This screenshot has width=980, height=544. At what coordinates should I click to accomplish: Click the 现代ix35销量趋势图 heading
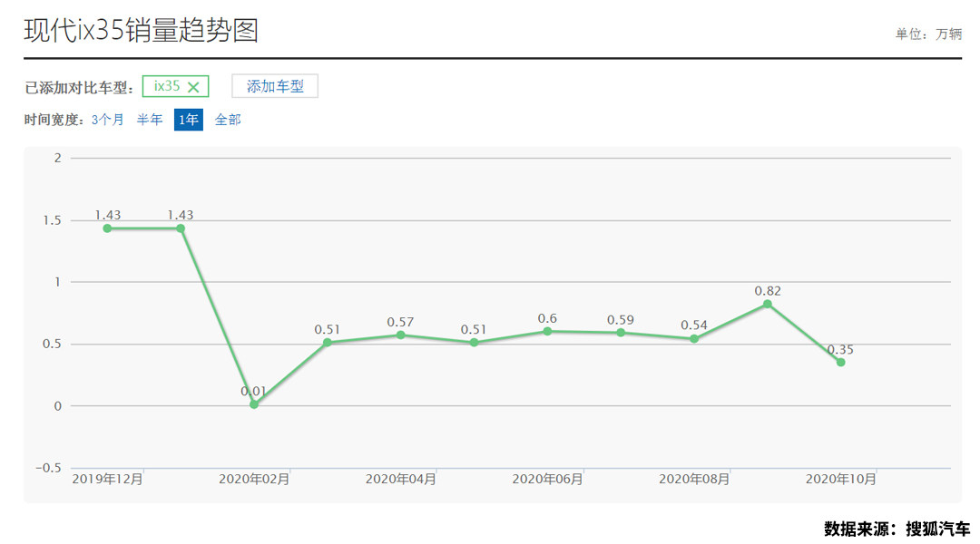pos(141,31)
